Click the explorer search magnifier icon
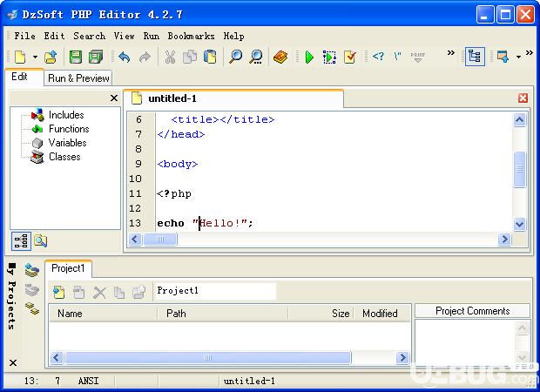The width and height of the screenshot is (540, 392). 41,240
